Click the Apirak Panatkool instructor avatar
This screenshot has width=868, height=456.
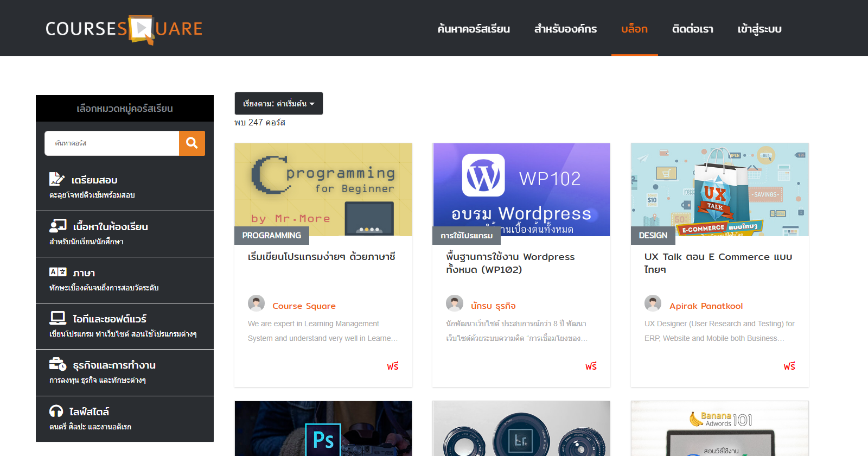pos(653,303)
